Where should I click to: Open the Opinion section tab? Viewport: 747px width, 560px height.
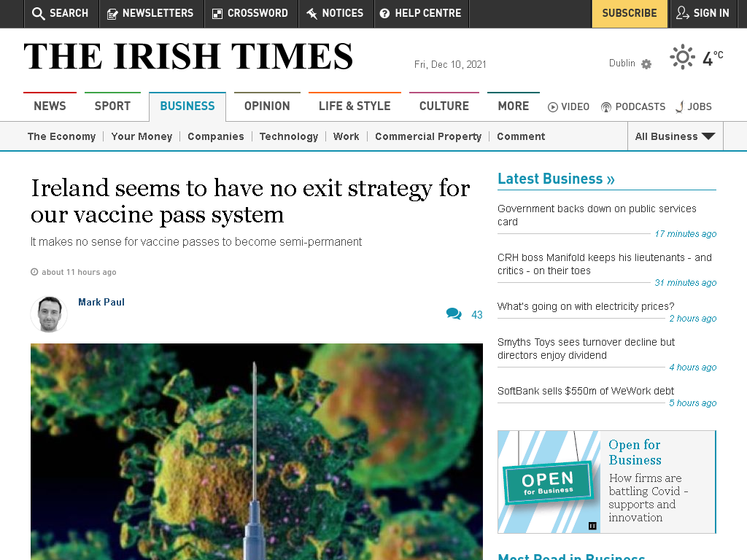coord(267,106)
